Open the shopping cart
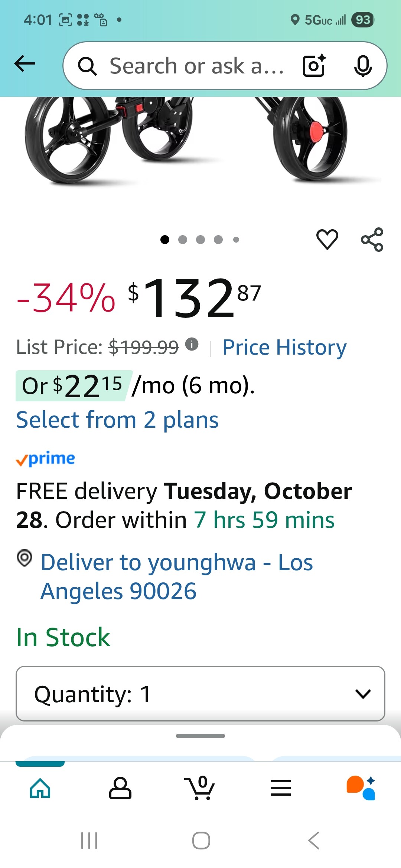The width and height of the screenshot is (401, 868). point(200,788)
